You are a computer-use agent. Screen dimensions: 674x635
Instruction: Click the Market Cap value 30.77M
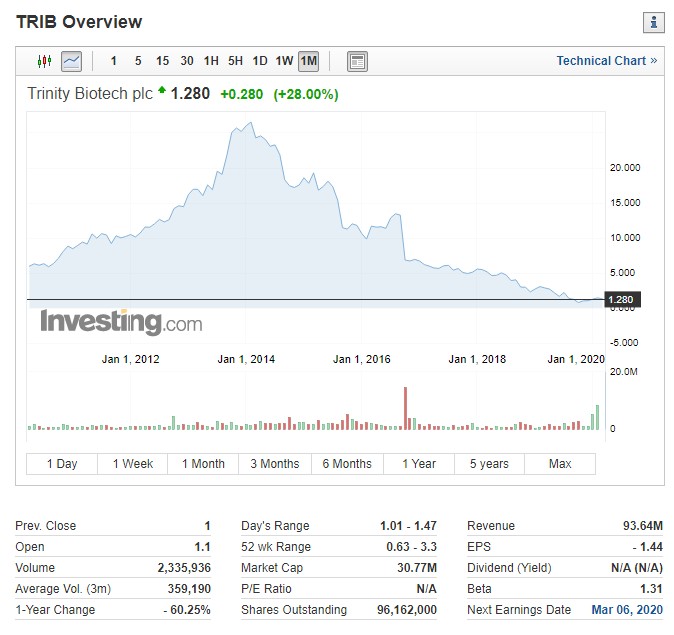pos(417,568)
